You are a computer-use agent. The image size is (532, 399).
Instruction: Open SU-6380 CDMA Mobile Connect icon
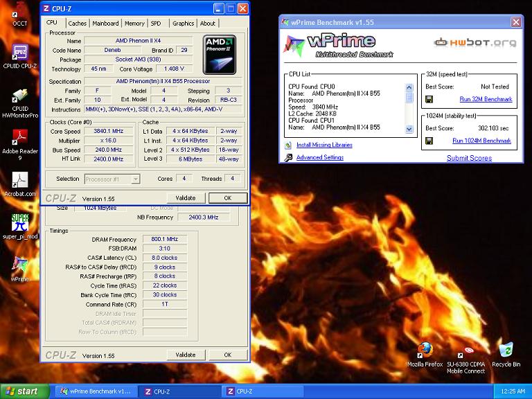(x=465, y=360)
